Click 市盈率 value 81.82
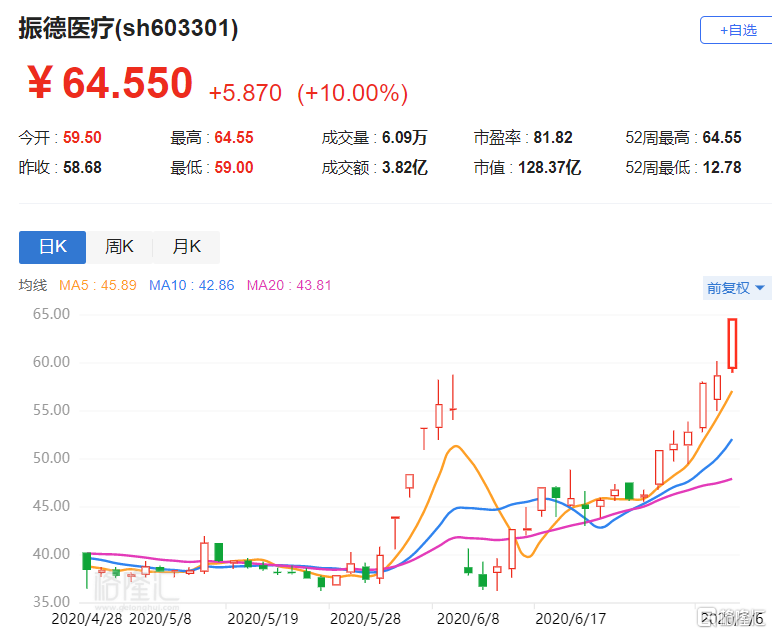Viewport: 772px width, 634px height. [553, 137]
